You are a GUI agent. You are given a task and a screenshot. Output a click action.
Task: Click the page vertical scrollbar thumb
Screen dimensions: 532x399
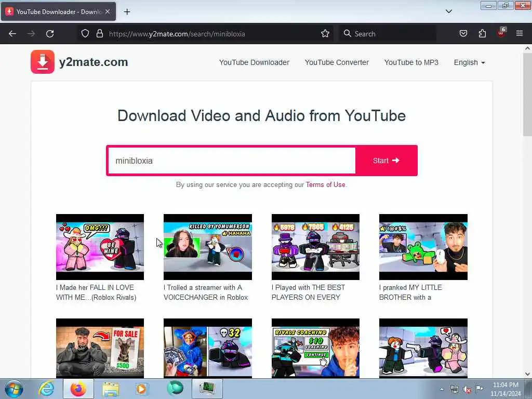tap(527, 95)
